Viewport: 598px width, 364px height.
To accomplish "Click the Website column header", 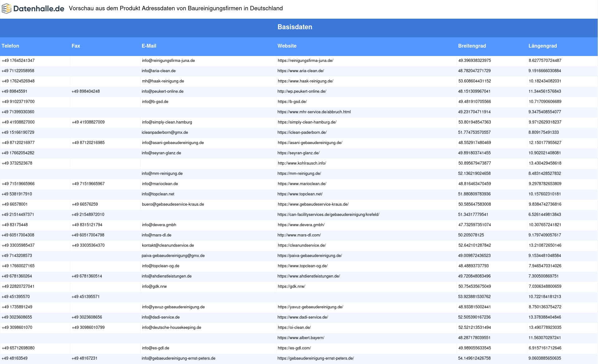I will pos(287,46).
